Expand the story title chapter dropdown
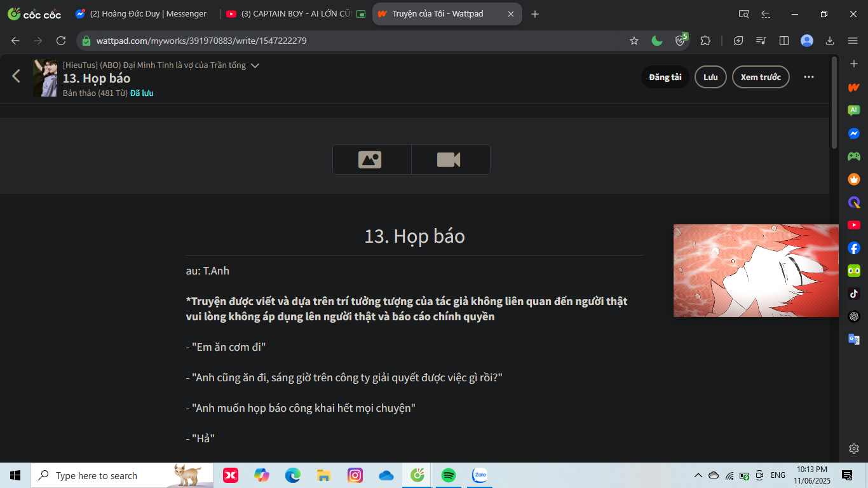 [255, 65]
